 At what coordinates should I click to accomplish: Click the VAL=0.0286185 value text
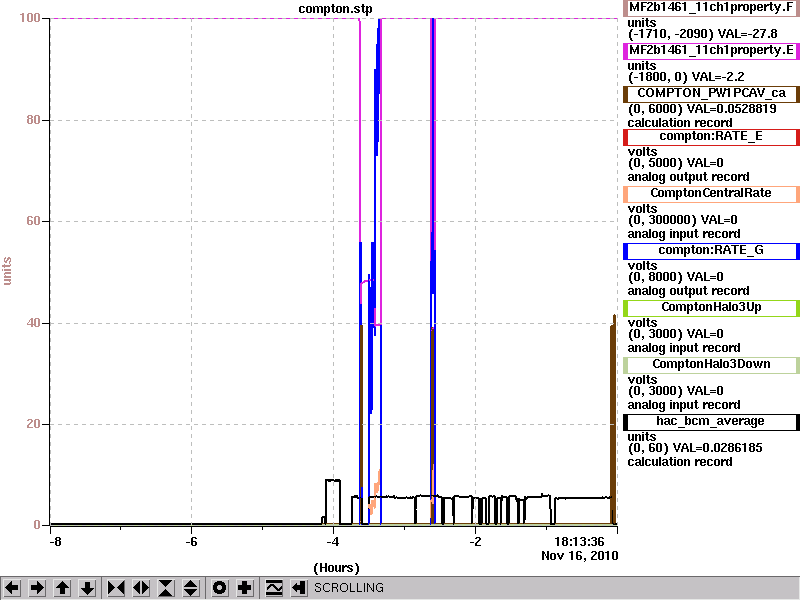[x=717, y=448]
